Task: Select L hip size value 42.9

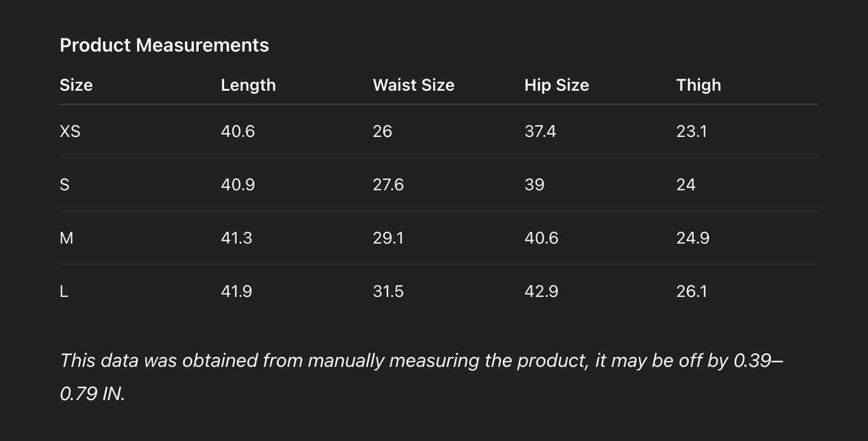Action: click(x=541, y=291)
